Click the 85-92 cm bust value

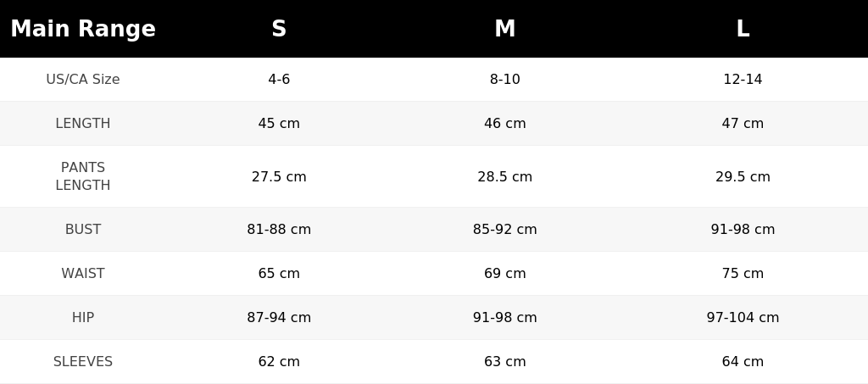(x=505, y=229)
